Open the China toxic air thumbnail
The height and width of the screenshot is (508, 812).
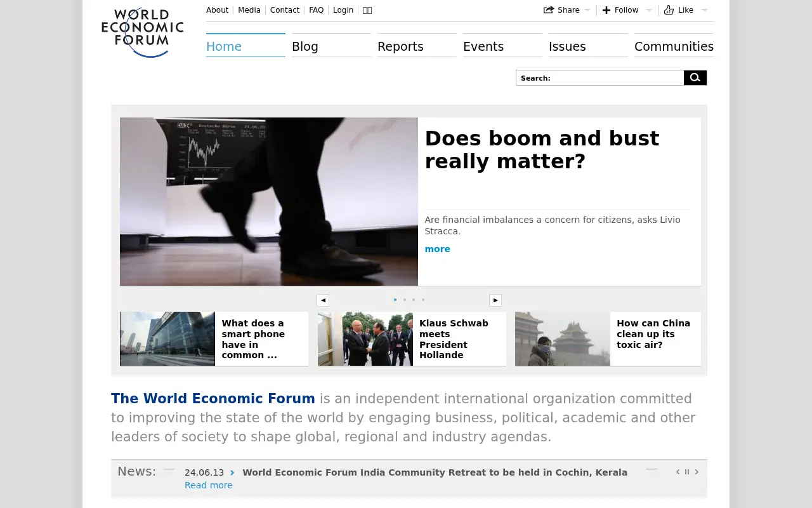(563, 338)
